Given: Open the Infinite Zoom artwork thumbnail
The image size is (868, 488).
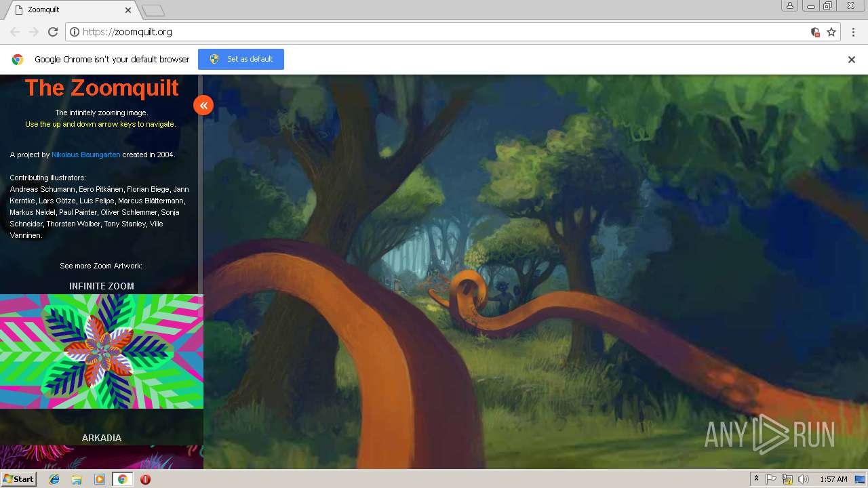Looking at the screenshot, I should click(x=102, y=351).
